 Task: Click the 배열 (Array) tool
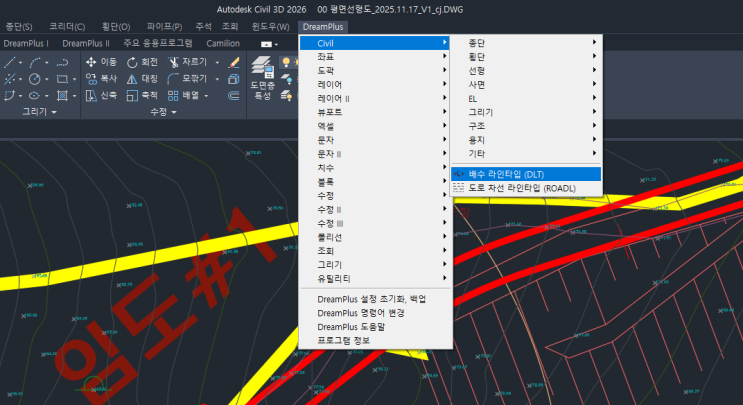[184, 95]
